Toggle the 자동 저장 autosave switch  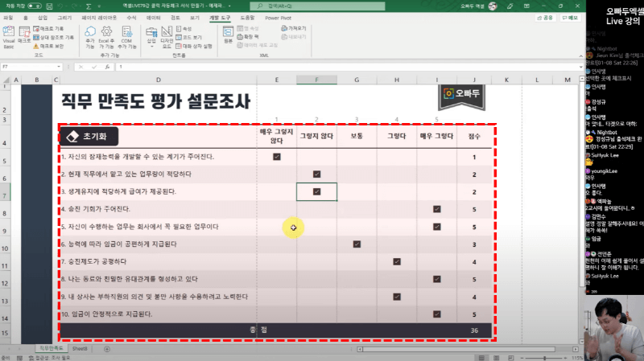point(35,6)
